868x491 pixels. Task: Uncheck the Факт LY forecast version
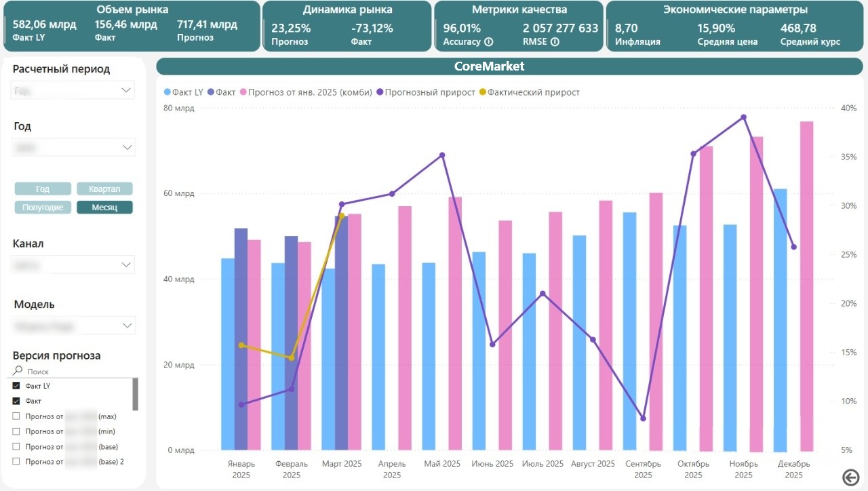(16, 385)
